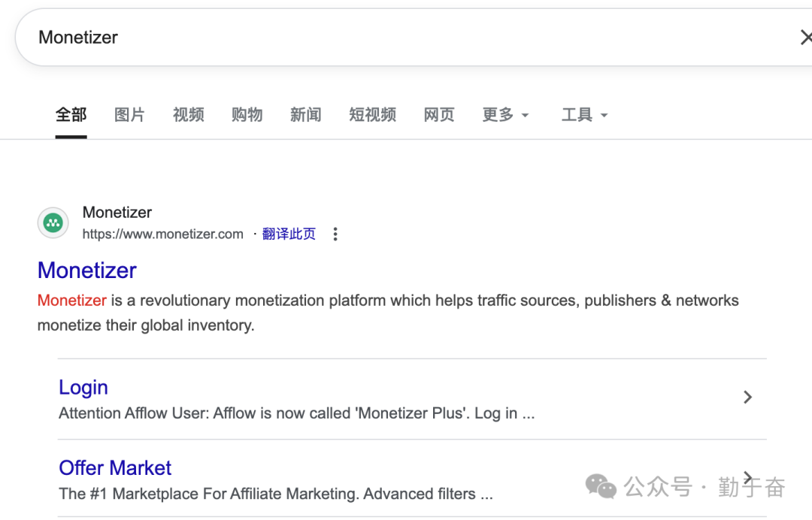Switch to the 全部 results tab

(x=71, y=114)
